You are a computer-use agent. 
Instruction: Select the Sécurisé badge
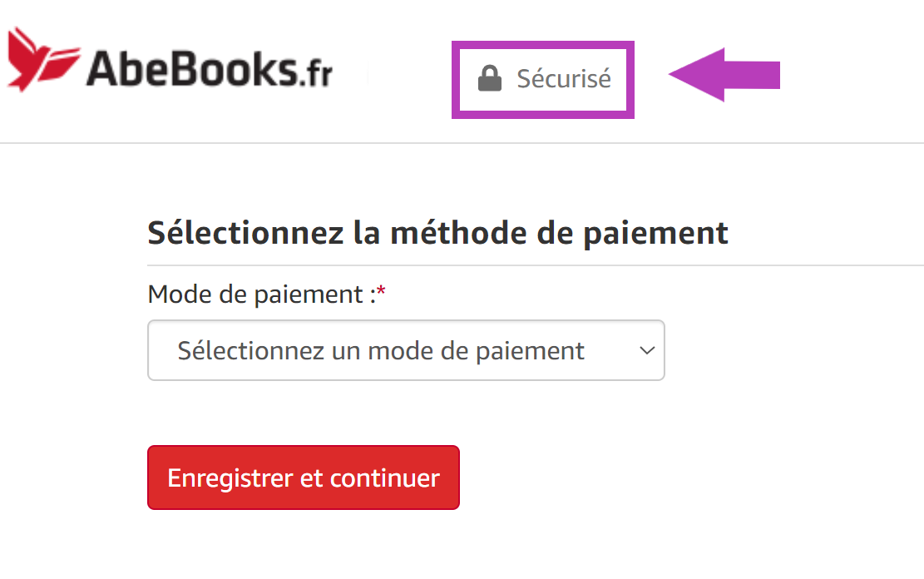pos(542,79)
